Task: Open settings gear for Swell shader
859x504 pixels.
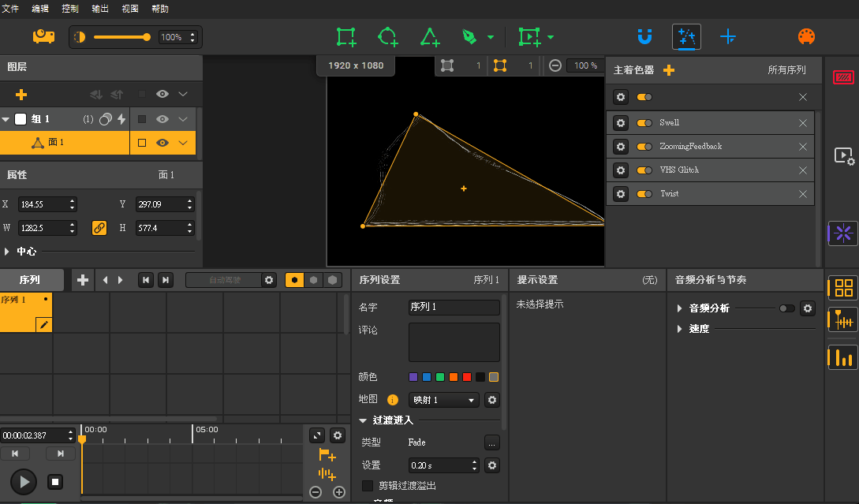Action: [621, 123]
